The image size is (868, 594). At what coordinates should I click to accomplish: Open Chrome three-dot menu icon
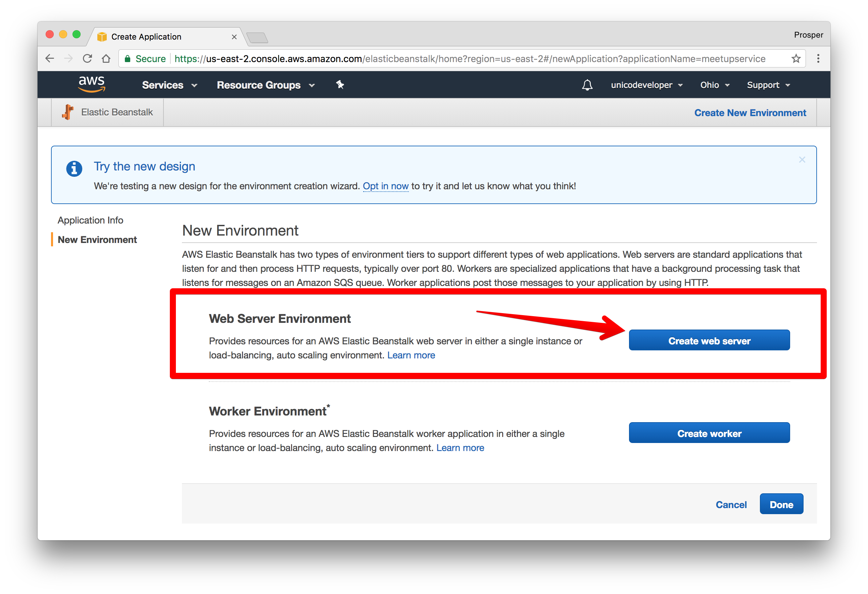pyautogui.click(x=818, y=59)
